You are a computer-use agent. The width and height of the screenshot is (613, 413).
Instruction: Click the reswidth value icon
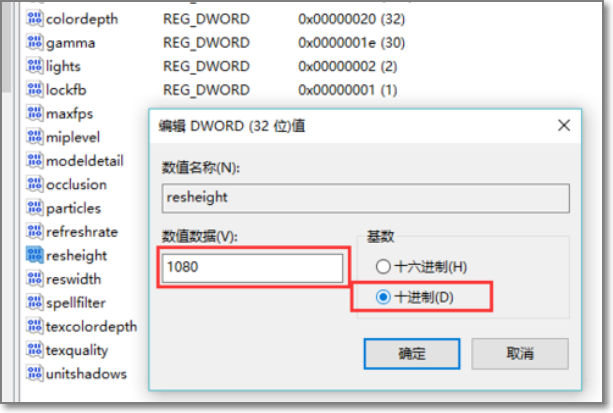(35, 279)
